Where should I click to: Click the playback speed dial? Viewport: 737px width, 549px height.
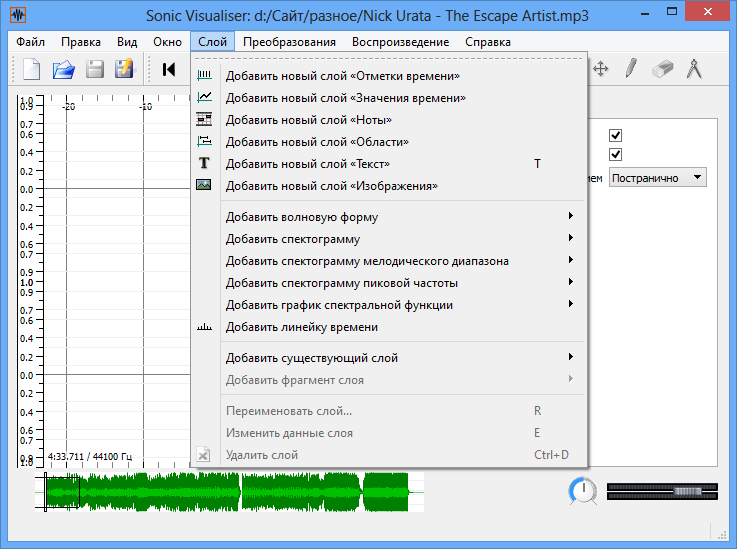(583, 491)
